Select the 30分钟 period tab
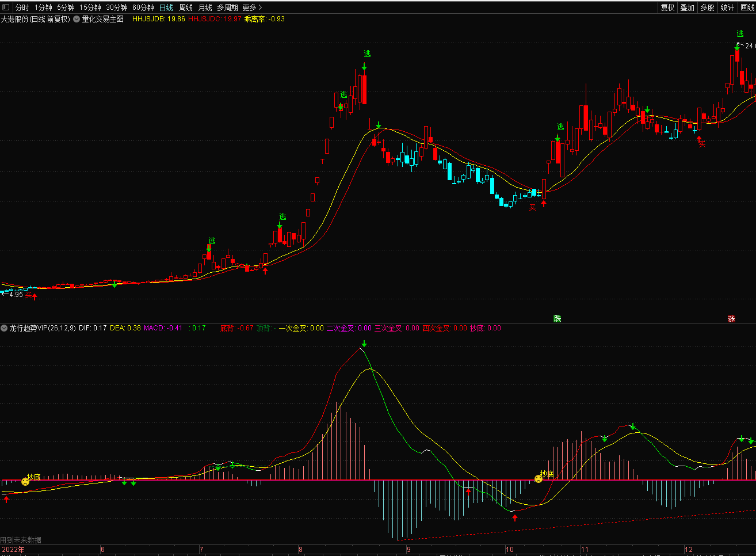Screen dimensions: 756x556 (117, 7)
